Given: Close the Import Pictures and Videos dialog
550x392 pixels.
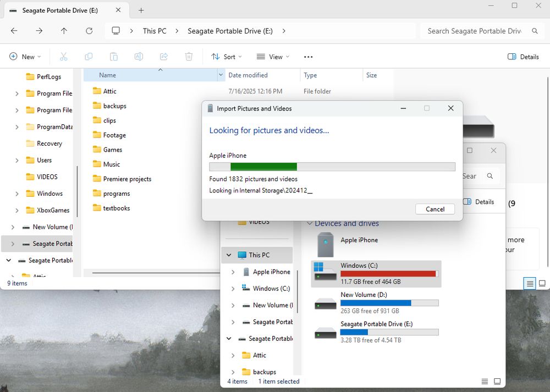Looking at the screenshot, I should pos(451,108).
